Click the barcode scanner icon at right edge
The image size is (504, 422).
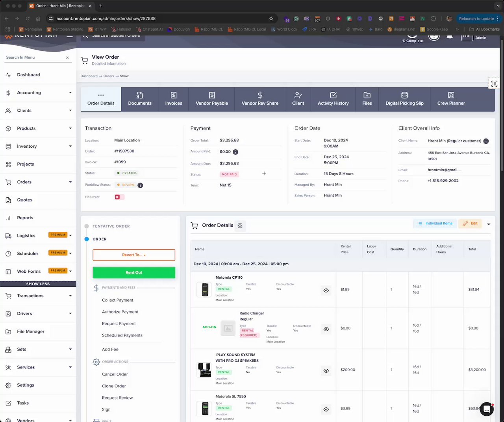point(494,83)
